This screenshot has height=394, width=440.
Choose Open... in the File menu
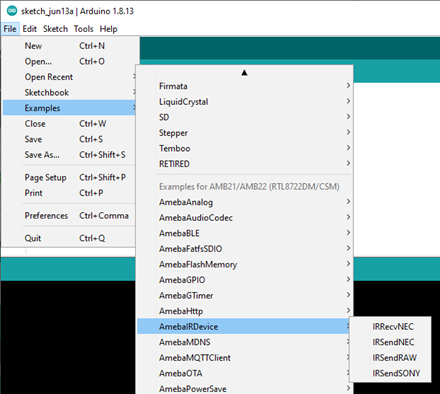(x=69, y=61)
